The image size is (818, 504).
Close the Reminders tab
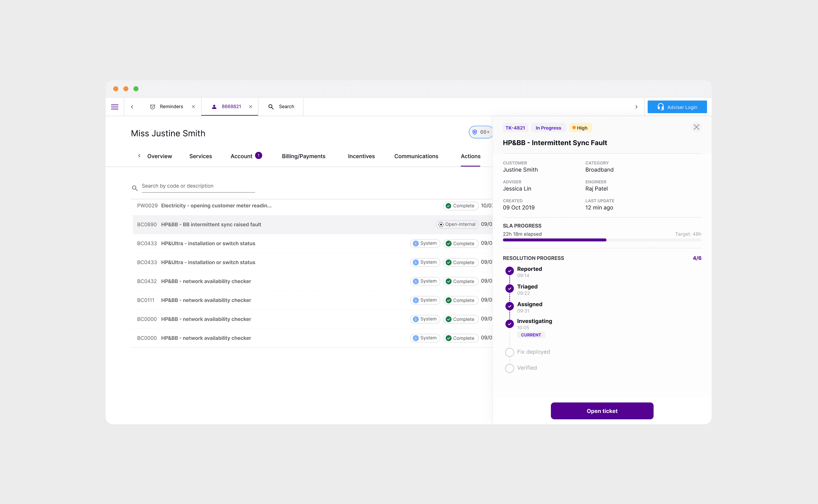193,107
